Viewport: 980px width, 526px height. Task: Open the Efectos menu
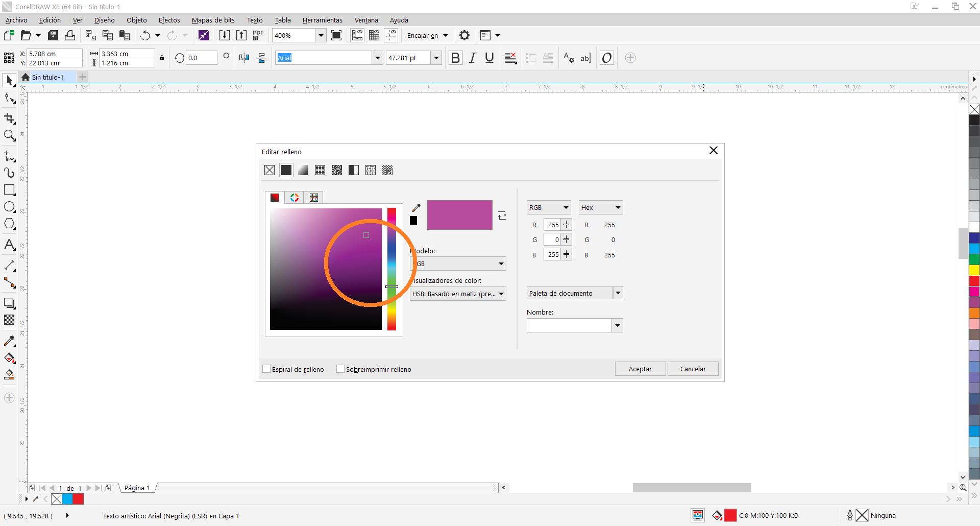(x=169, y=20)
